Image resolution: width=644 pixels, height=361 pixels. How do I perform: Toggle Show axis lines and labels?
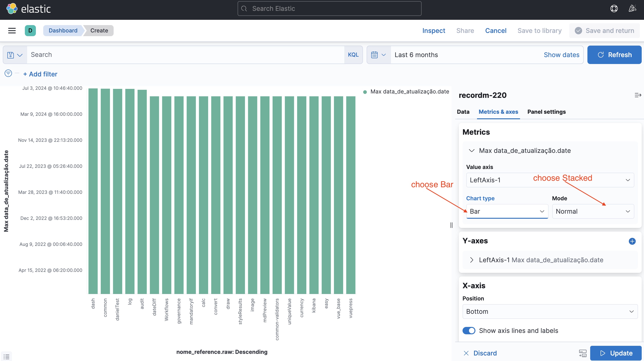469,330
